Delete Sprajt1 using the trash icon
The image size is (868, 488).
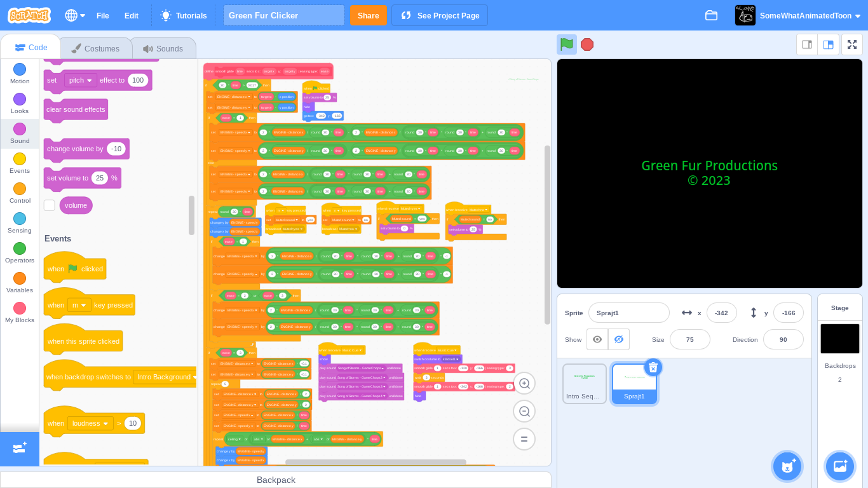pos(653,367)
